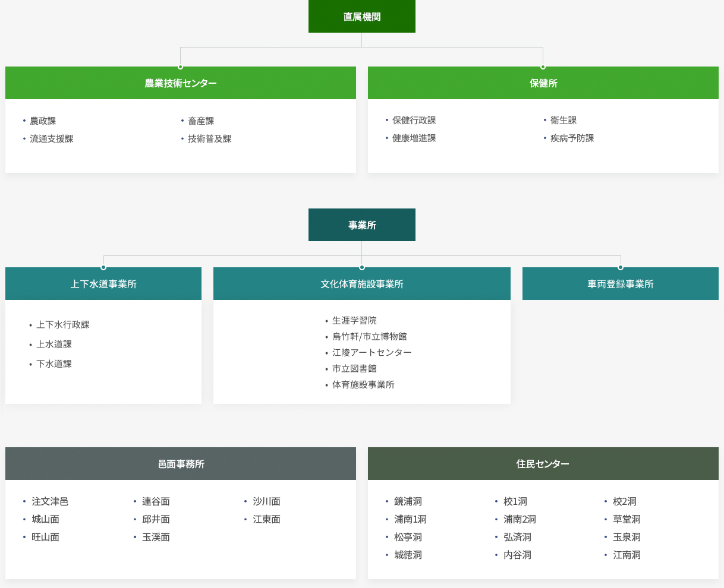
Task: Visit 江東面 office page
Action: click(x=267, y=519)
